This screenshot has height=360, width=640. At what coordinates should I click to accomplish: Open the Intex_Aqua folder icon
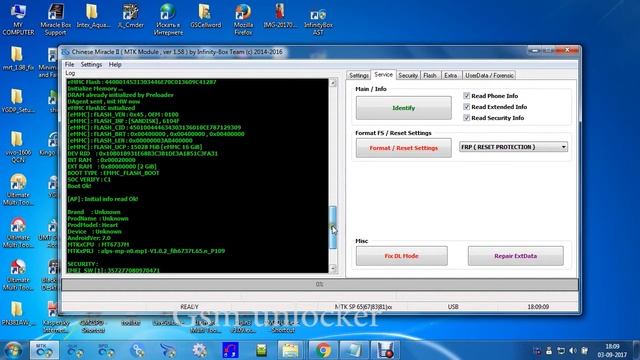point(93,16)
